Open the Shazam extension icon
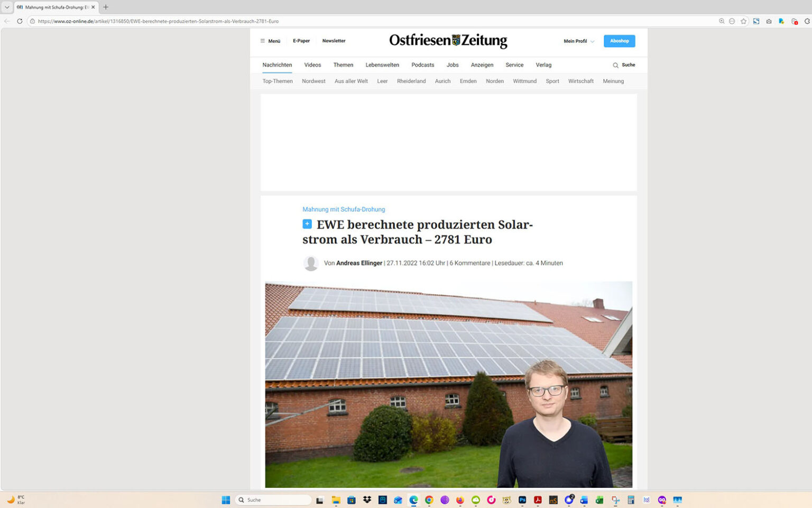Viewport: 812px width, 508px height. click(x=756, y=21)
